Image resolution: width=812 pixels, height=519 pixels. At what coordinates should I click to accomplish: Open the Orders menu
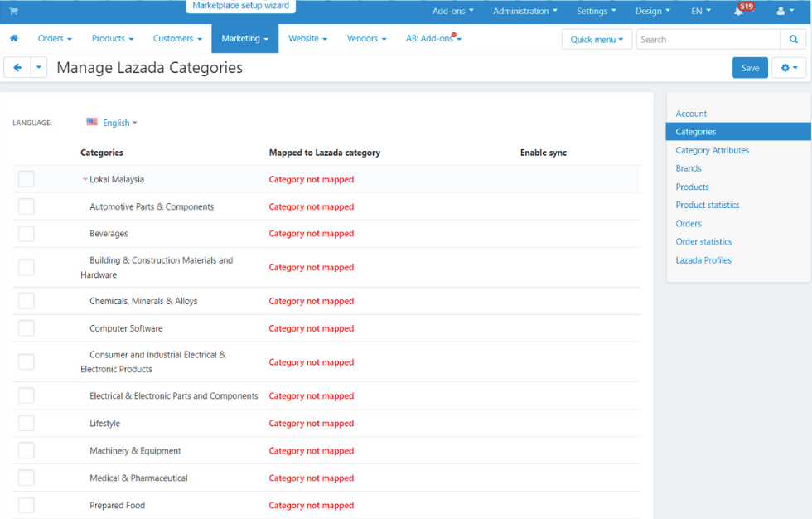coord(55,38)
